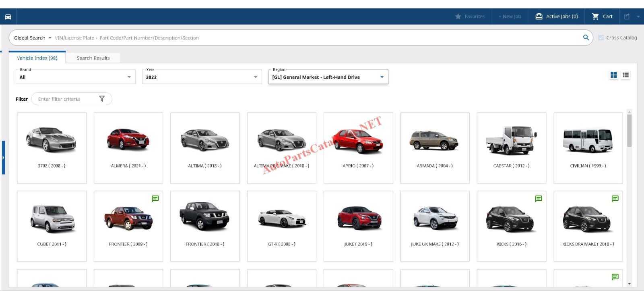644x291 pixels.
Task: Open Favorites star in header
Action: 470,17
